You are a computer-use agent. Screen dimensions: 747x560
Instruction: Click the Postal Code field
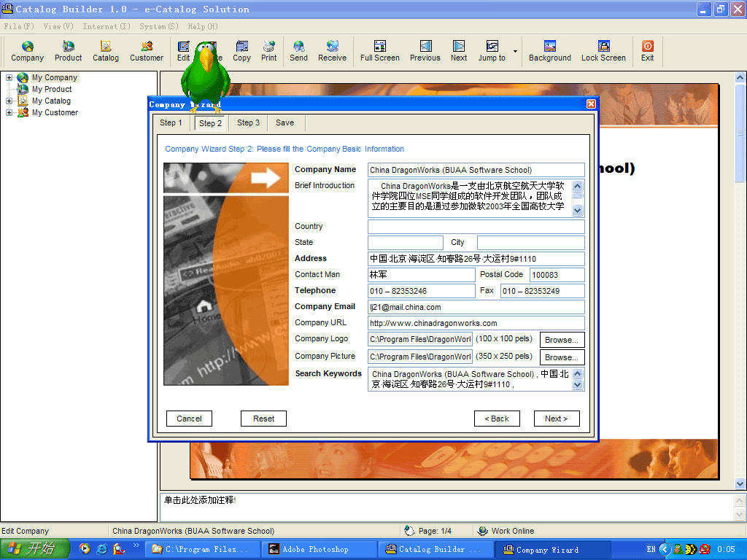click(x=557, y=275)
